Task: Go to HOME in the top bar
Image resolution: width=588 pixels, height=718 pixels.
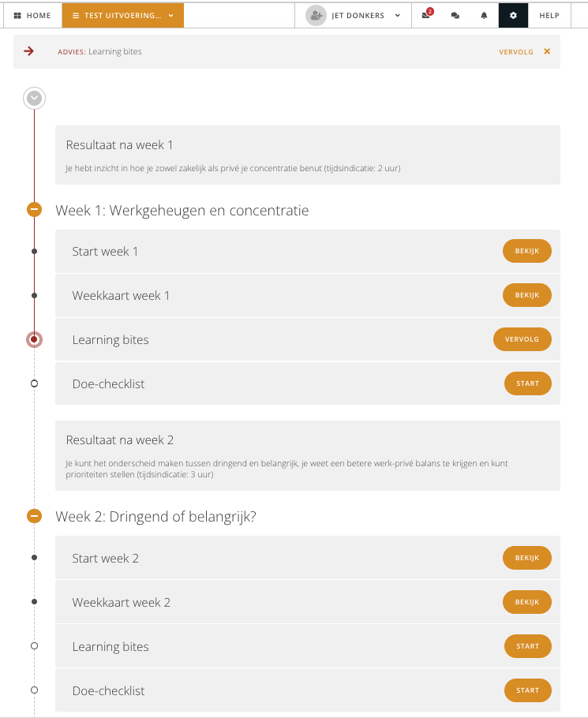Action: click(x=37, y=14)
